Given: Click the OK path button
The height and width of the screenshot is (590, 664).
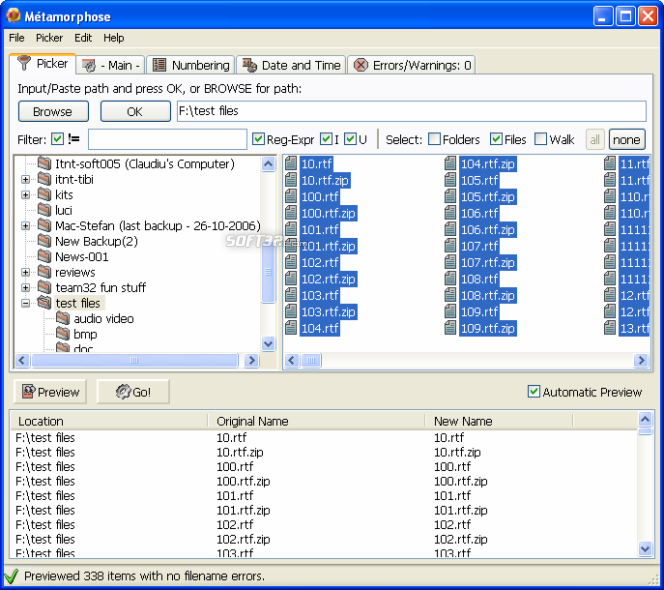Looking at the screenshot, I should [135, 111].
